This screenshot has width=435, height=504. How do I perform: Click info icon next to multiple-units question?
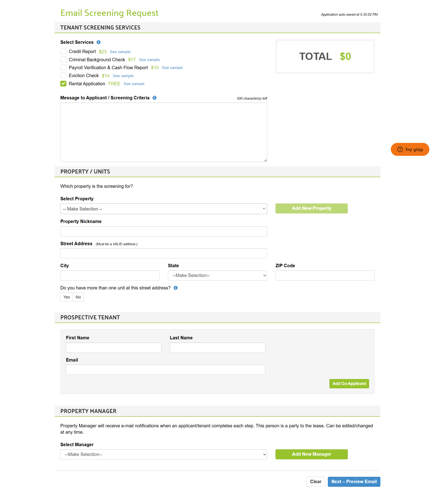pyautogui.click(x=176, y=288)
